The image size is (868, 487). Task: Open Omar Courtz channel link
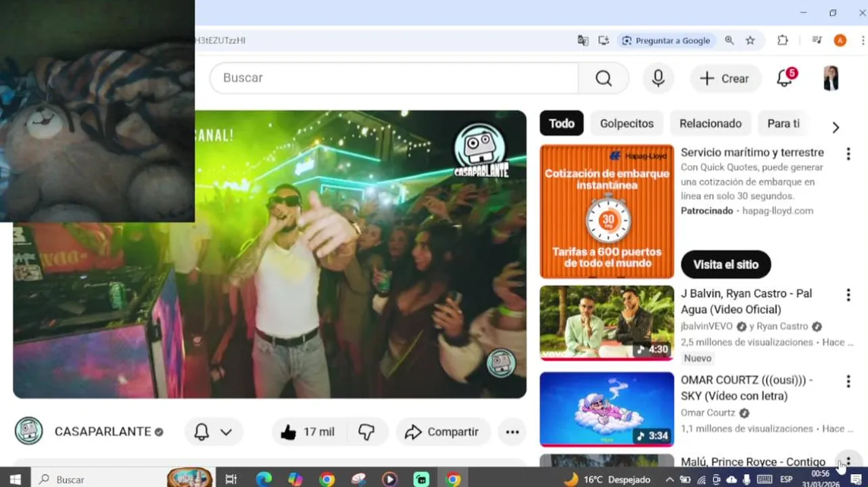[x=708, y=413]
